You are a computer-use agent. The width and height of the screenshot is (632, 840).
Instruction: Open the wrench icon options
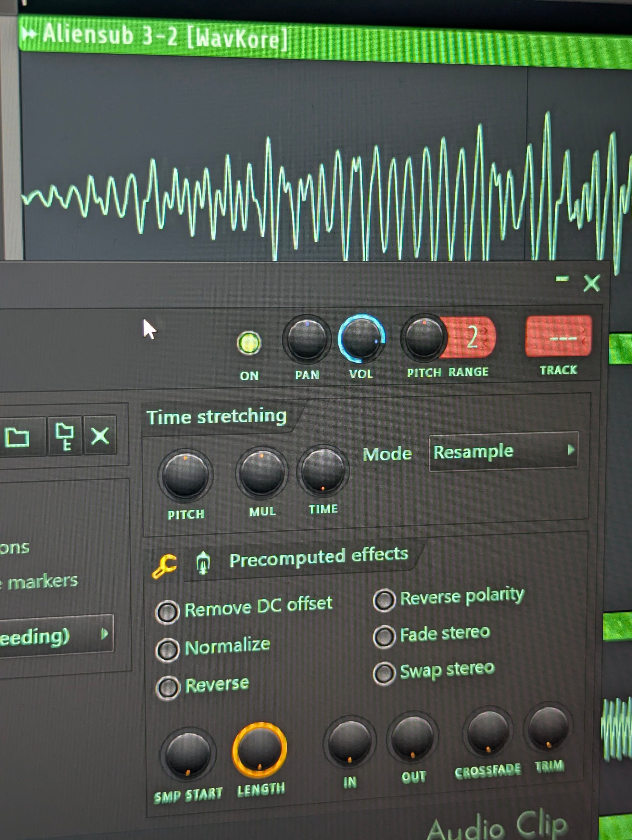[x=164, y=566]
